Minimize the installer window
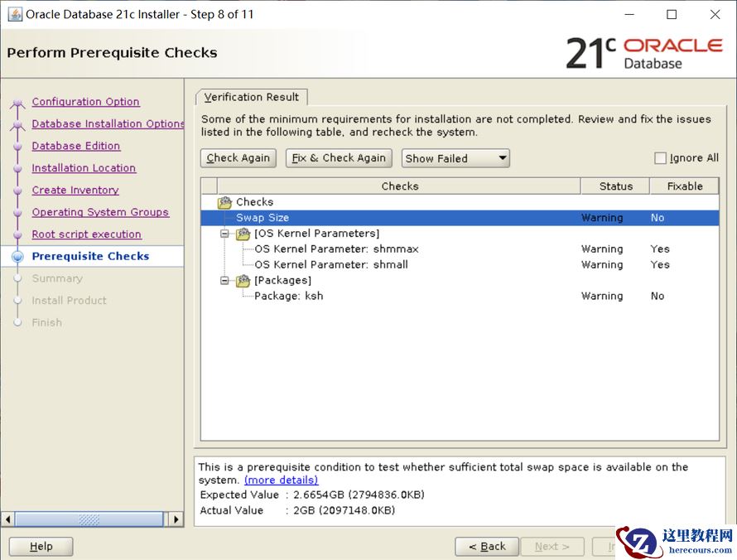This screenshot has width=737, height=560. point(629,15)
